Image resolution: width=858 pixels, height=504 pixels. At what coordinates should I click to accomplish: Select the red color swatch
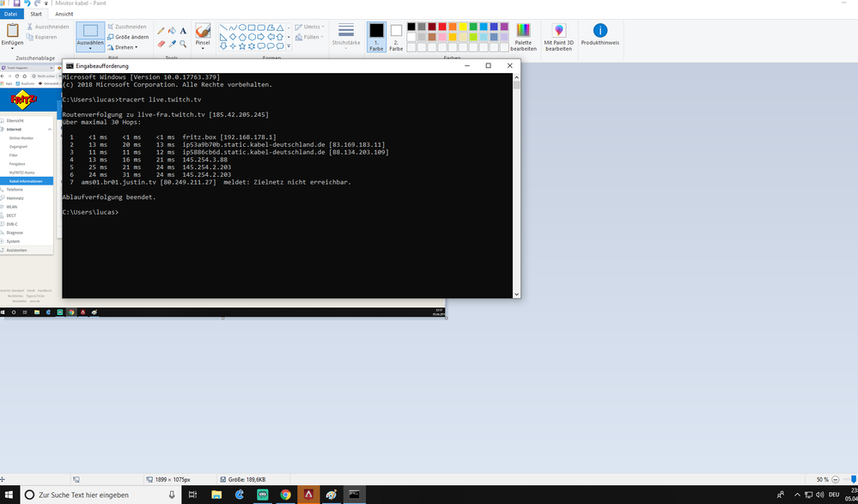tap(442, 26)
